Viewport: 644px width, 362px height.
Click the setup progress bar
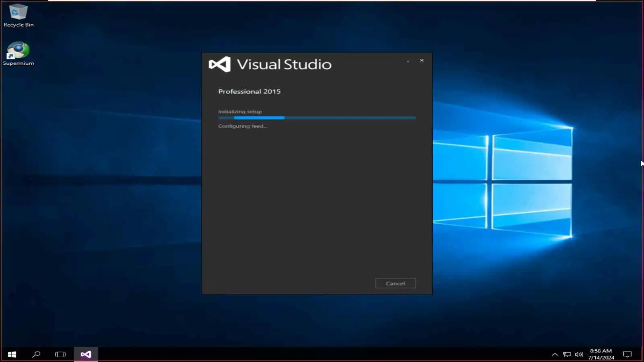[x=317, y=118]
